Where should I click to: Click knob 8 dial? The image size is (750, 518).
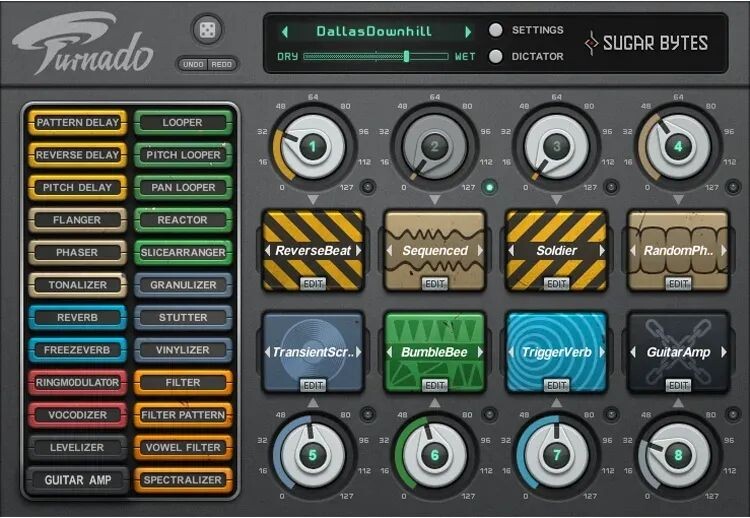point(678,455)
